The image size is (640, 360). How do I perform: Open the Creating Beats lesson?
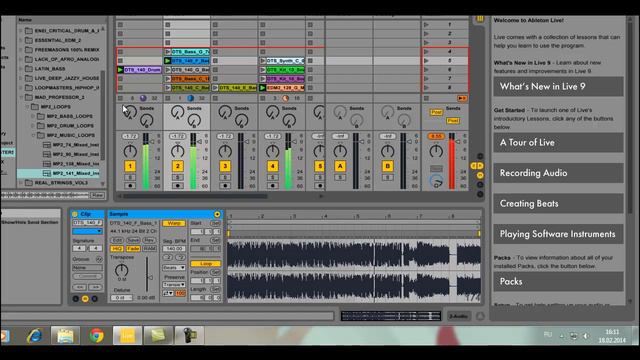point(558,204)
